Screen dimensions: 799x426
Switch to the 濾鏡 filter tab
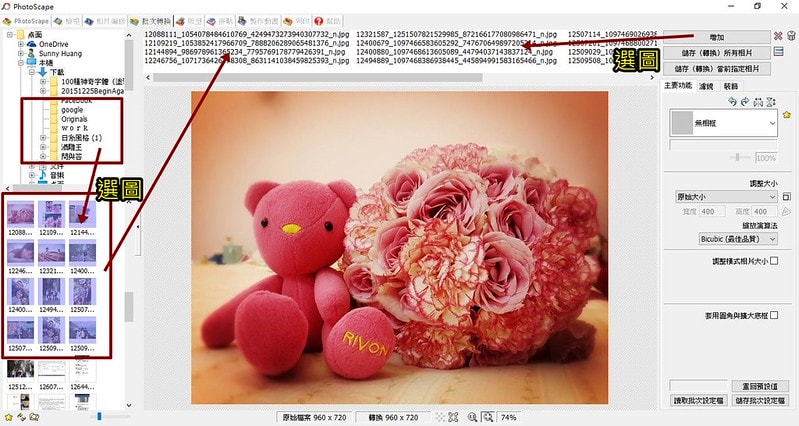click(x=706, y=88)
